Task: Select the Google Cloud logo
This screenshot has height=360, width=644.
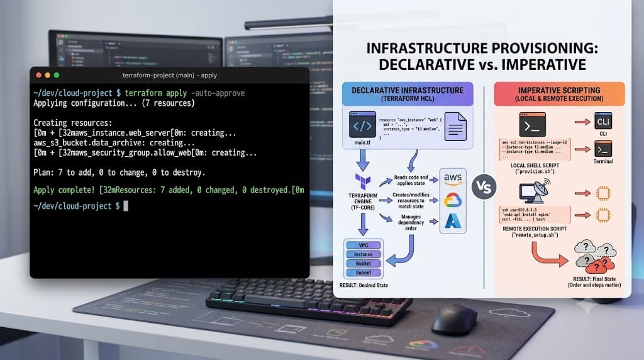Action: (453, 200)
